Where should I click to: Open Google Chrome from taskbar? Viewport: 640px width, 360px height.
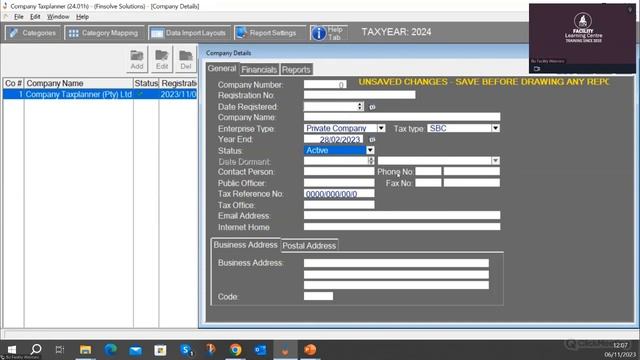(236, 350)
